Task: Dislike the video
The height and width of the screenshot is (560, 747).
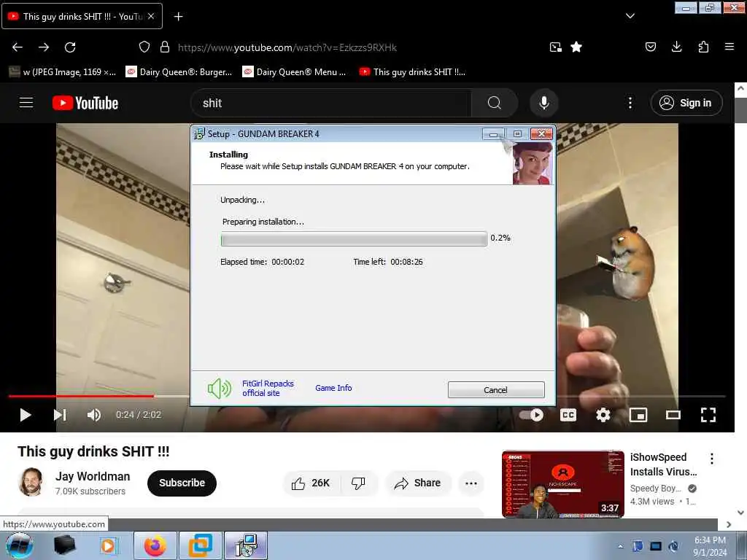Action: pyautogui.click(x=358, y=483)
